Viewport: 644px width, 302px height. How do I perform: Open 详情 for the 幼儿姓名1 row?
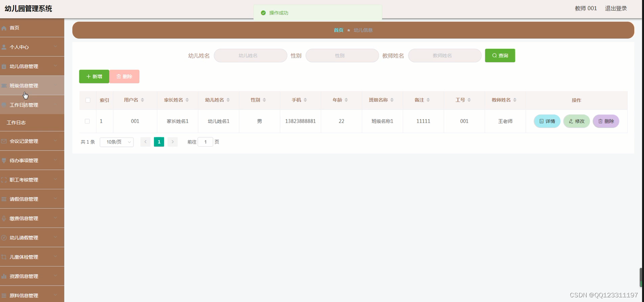547,121
